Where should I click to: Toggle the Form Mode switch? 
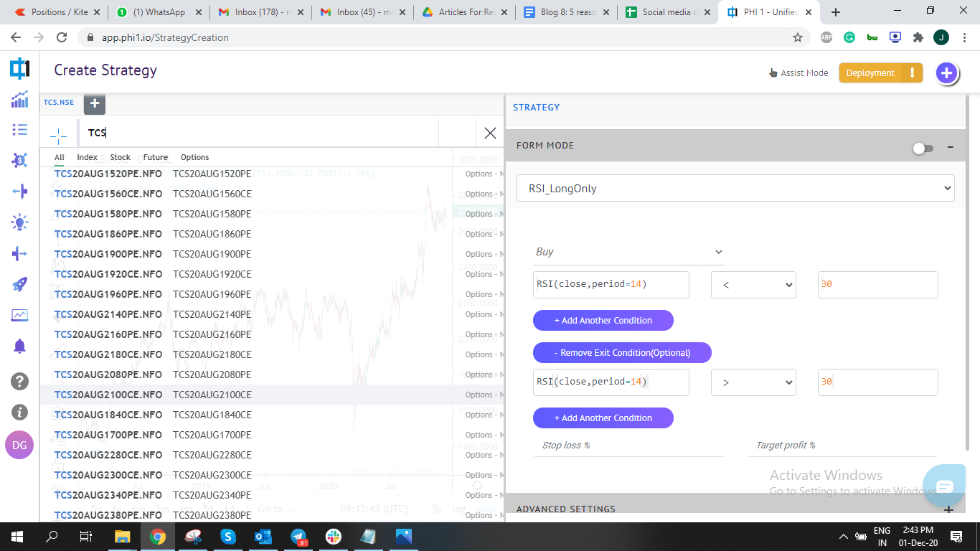923,149
